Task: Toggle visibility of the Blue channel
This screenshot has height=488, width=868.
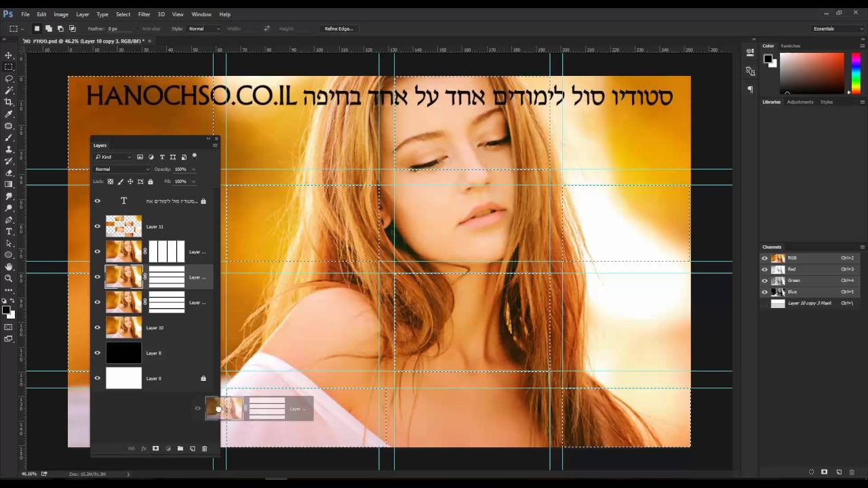Action: tap(765, 292)
